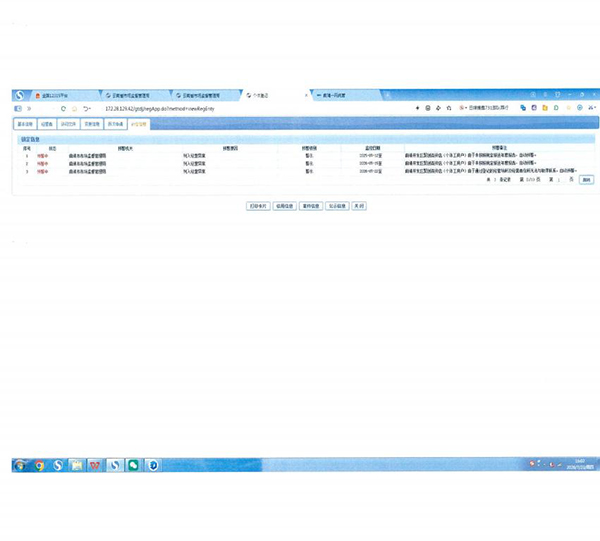The image size is (600, 541).
Task: Close the active browser tab
Action: point(306,95)
